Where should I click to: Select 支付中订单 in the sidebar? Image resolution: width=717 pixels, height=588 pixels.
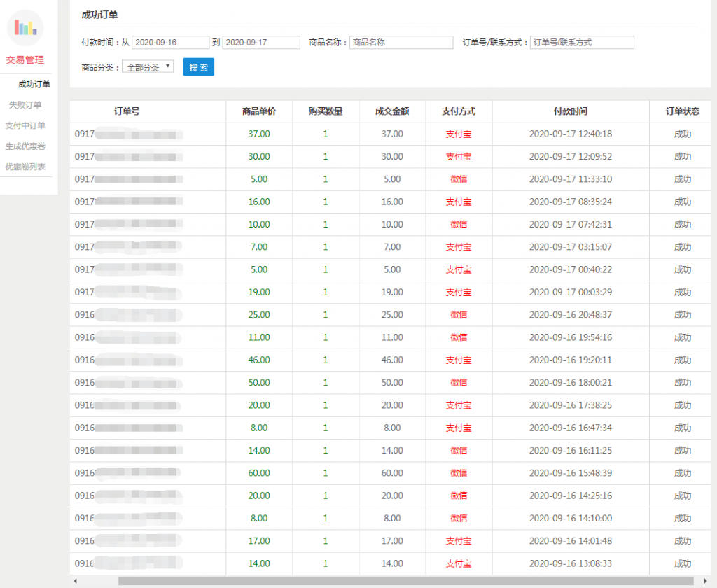pos(27,123)
